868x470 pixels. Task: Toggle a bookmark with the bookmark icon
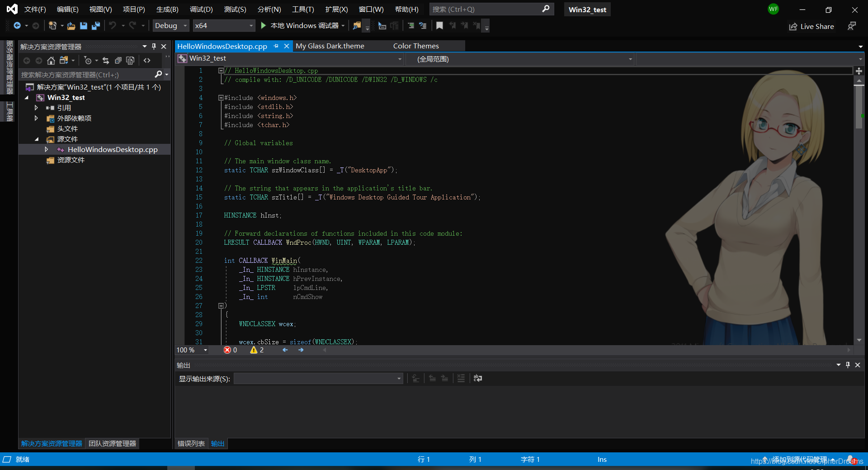point(439,26)
